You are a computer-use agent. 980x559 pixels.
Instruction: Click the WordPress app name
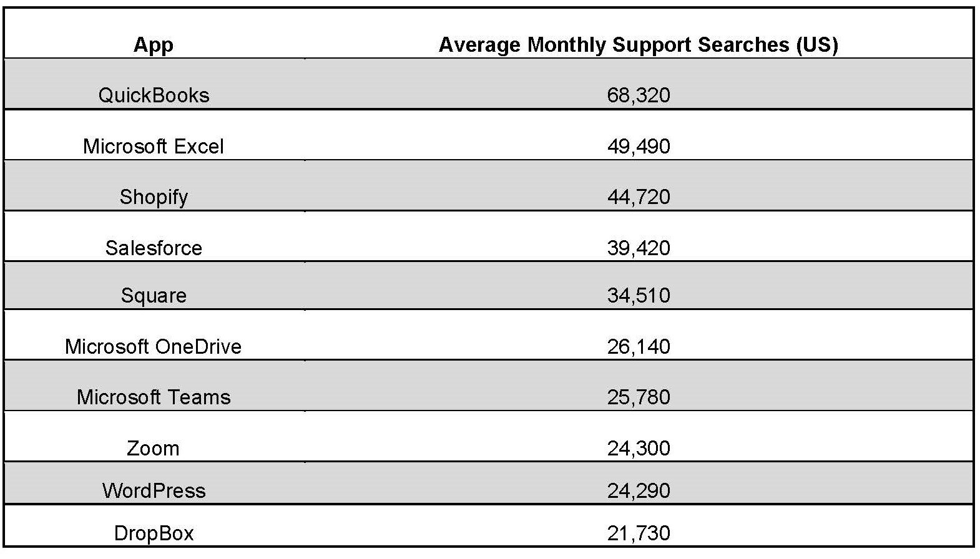pyautogui.click(x=154, y=491)
